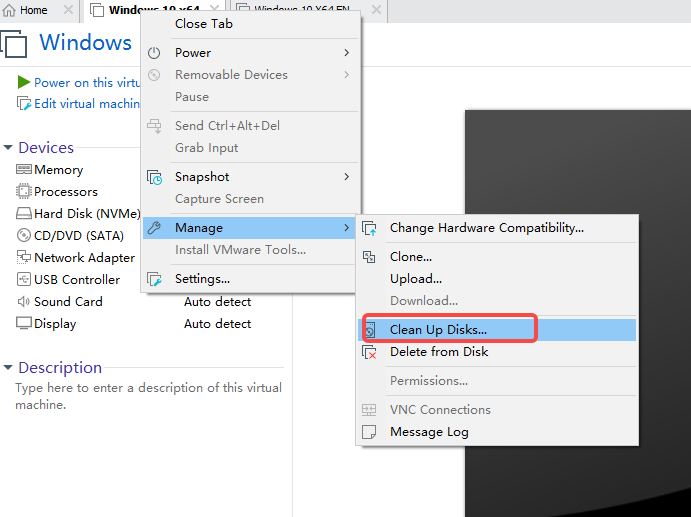Screen dimensions: 691x517
Task: Click the Settings icon in context menu
Action: point(154,279)
